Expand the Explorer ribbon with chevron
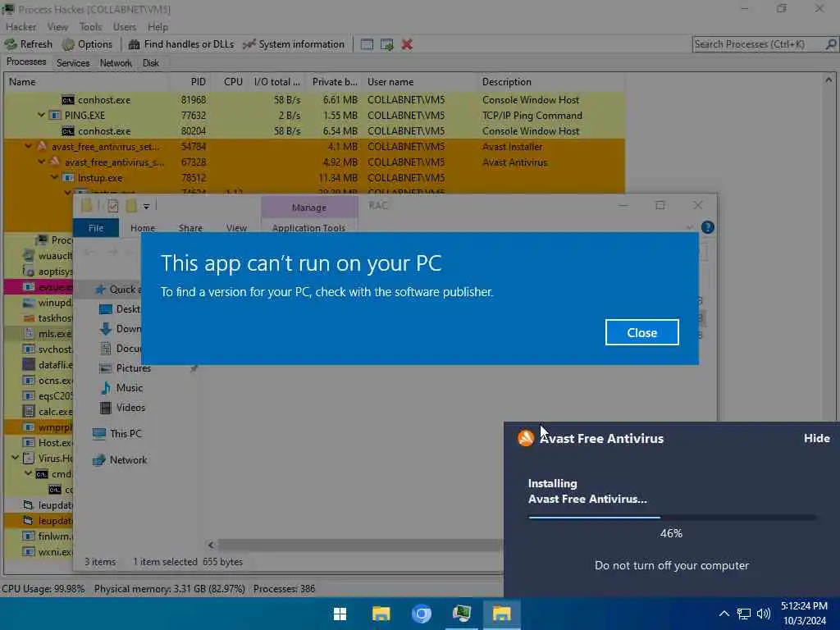 coord(689,228)
